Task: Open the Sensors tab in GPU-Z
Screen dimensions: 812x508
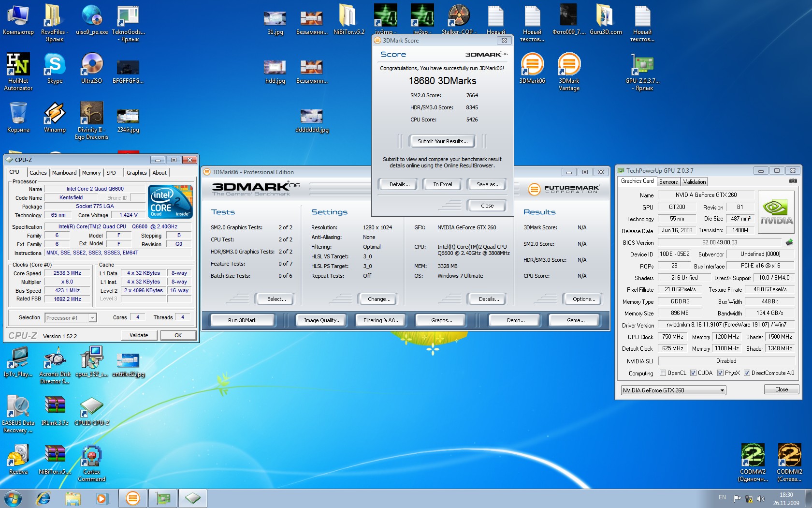Action: [668, 182]
